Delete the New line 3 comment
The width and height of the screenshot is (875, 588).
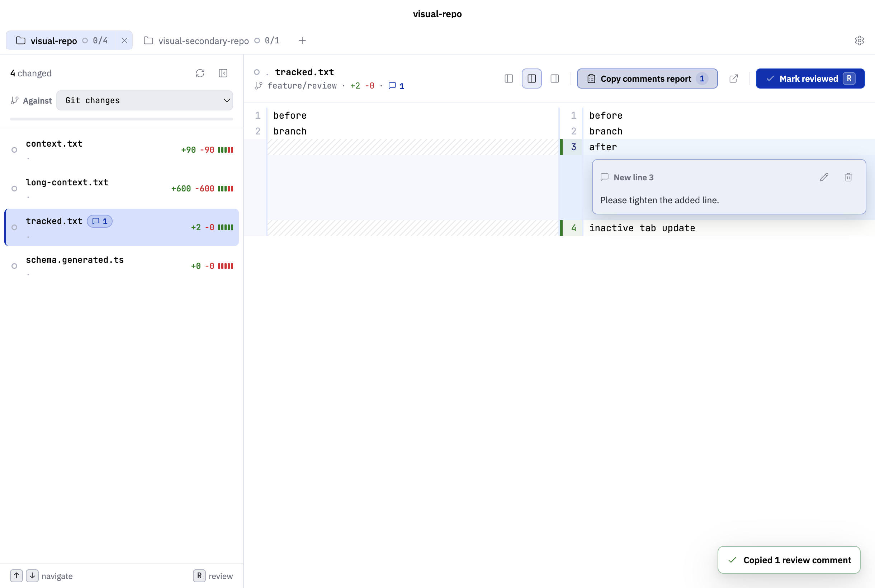point(848,177)
